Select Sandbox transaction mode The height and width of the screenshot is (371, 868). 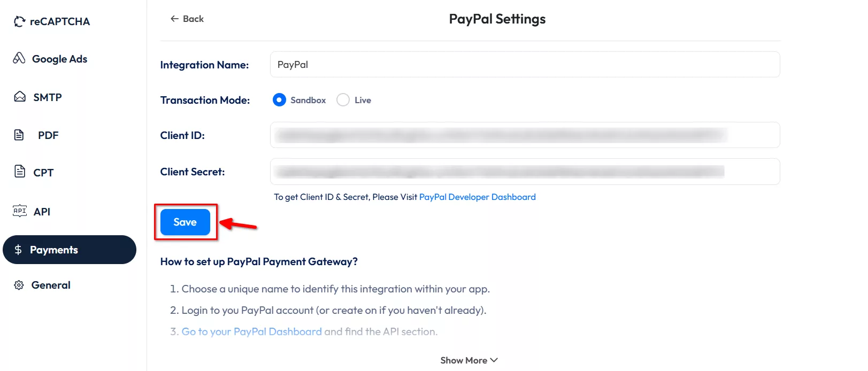click(x=279, y=100)
